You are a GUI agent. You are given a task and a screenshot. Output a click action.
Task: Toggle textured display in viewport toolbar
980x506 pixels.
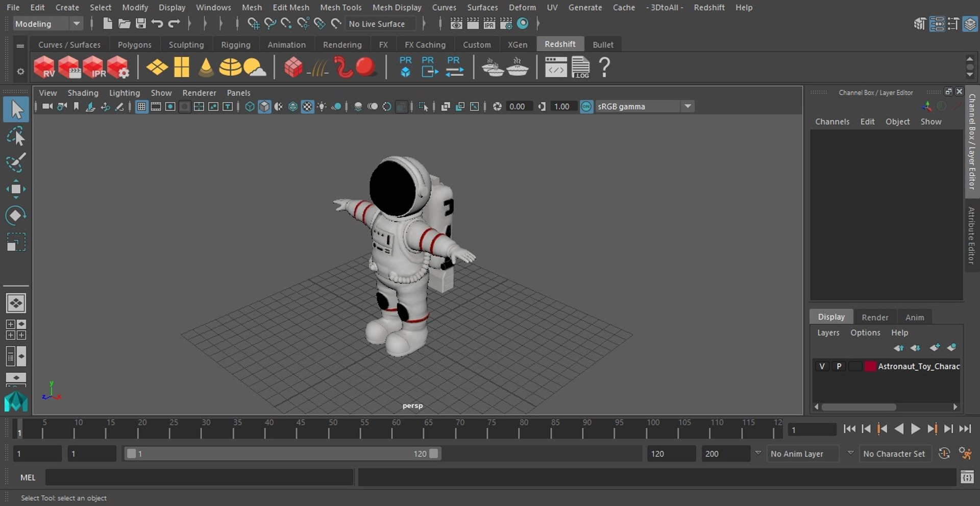pyautogui.click(x=307, y=107)
